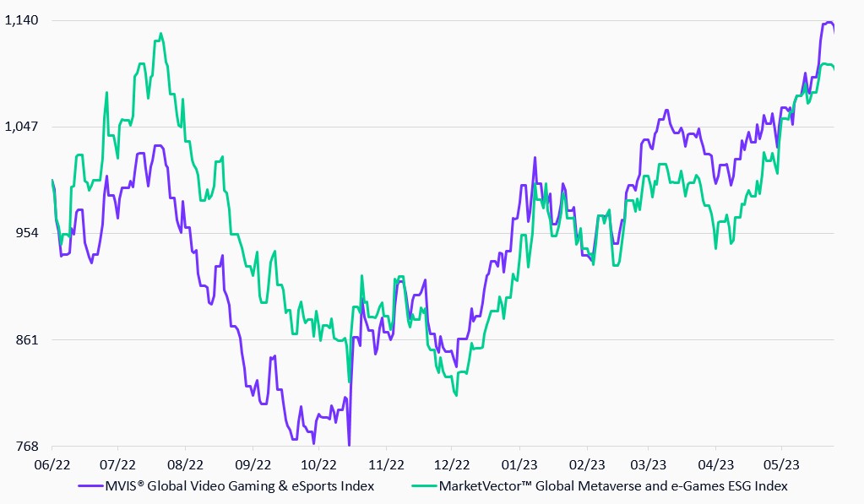Click the 768 y-axis label
864x504 pixels.
pyautogui.click(x=29, y=447)
